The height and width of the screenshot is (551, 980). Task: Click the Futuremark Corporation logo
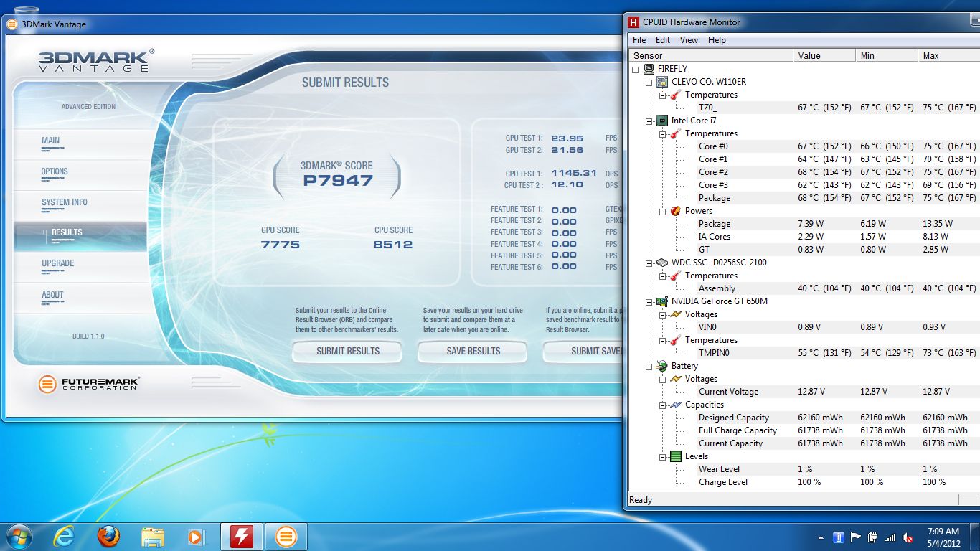pyautogui.click(x=88, y=384)
